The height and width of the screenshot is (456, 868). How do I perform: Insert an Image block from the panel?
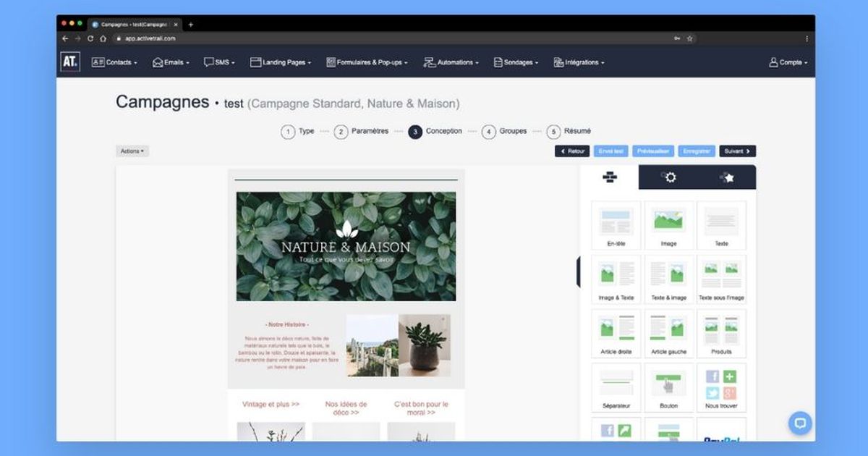point(668,224)
